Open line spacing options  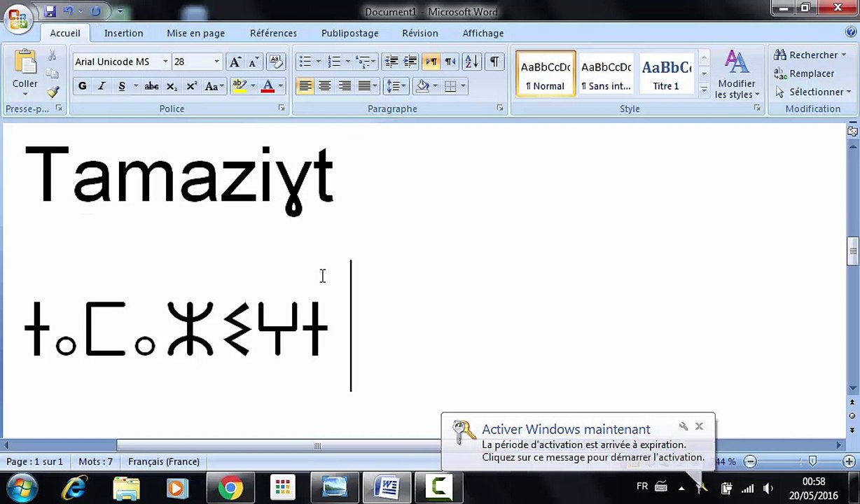pos(396,86)
